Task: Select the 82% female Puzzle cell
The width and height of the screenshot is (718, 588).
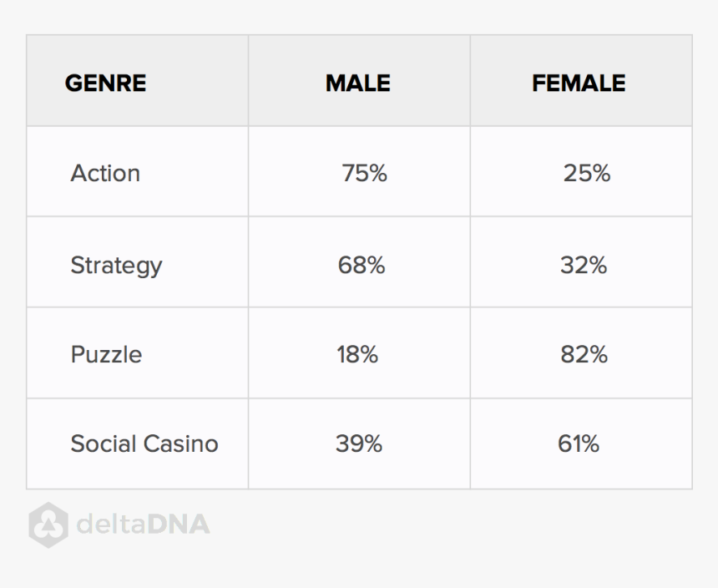Action: (x=584, y=354)
